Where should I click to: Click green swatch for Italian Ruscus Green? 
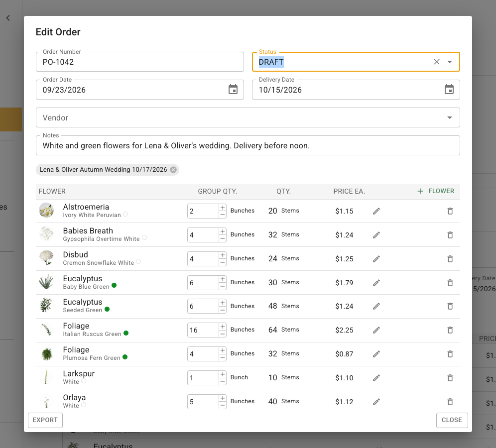[126, 333]
